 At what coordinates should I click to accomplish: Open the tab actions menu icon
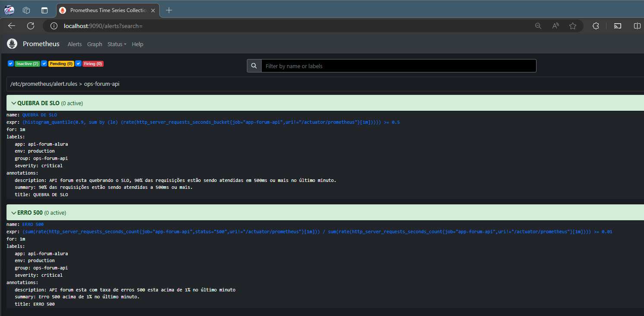(x=44, y=10)
